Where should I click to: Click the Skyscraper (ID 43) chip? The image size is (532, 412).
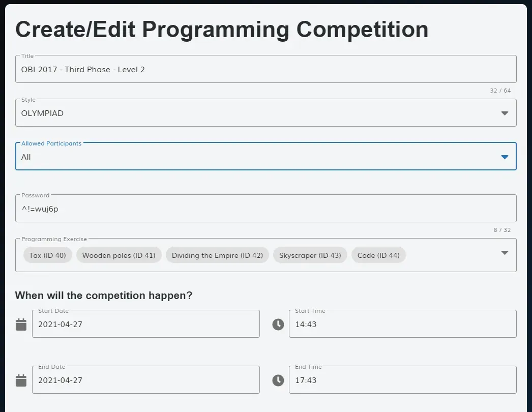(x=310, y=255)
